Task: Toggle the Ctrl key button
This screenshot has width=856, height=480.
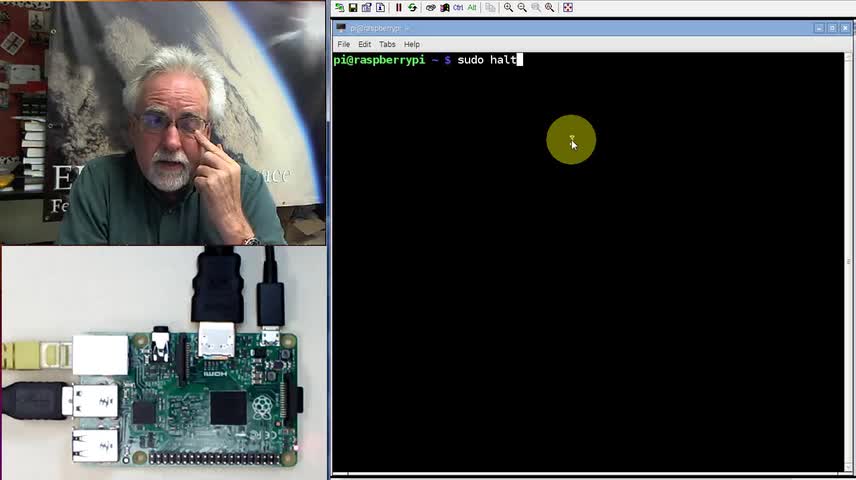Action: [x=458, y=8]
